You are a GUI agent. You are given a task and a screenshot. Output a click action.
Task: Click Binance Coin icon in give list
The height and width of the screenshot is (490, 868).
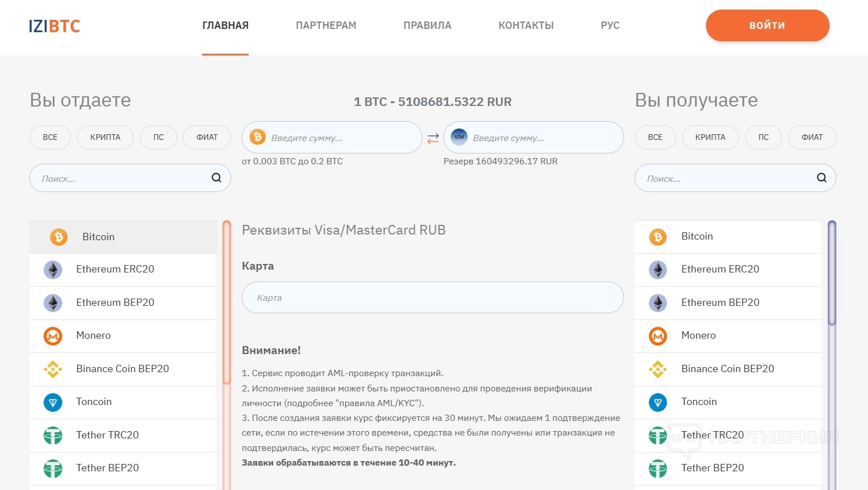tap(53, 369)
